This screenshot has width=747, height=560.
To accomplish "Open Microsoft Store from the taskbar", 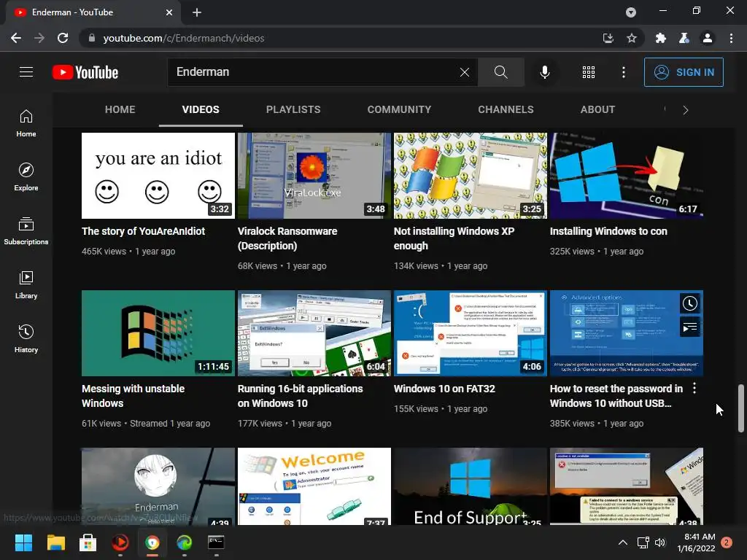I will pyautogui.click(x=88, y=542).
